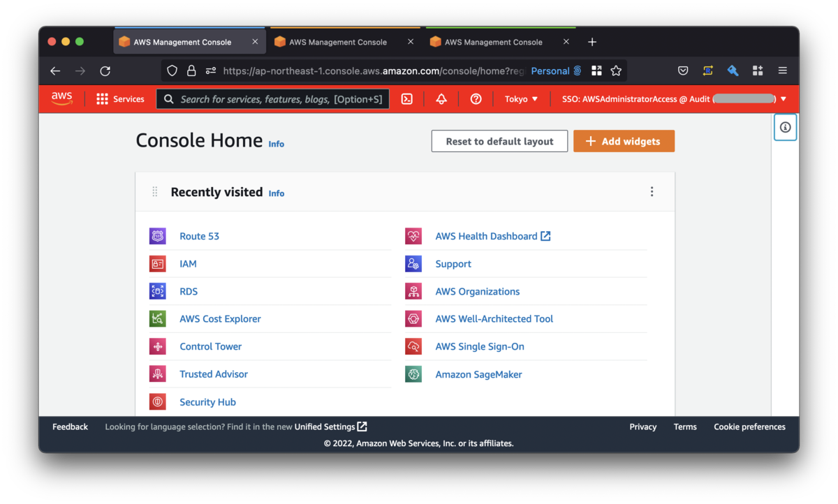Open the AWS Cost Explorer link
Image resolution: width=838 pixels, height=504 pixels.
coord(220,319)
